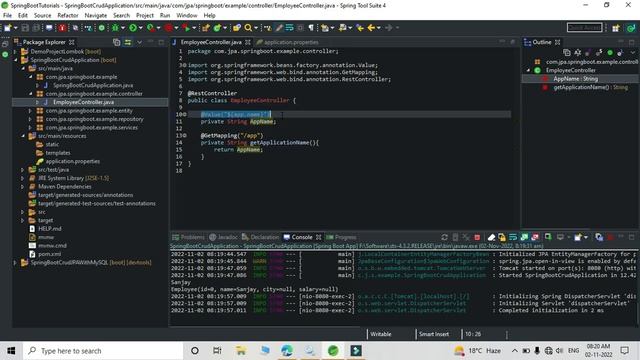This screenshot has width=640, height=360.
Task: Click Spring Tool Suite taskbar icon
Action: (333, 351)
